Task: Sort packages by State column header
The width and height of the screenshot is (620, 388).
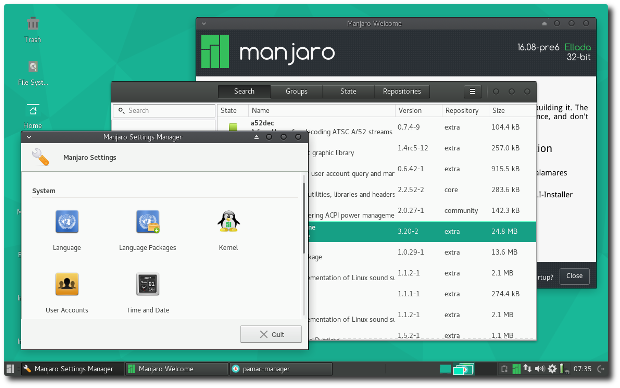Action: coord(232,111)
